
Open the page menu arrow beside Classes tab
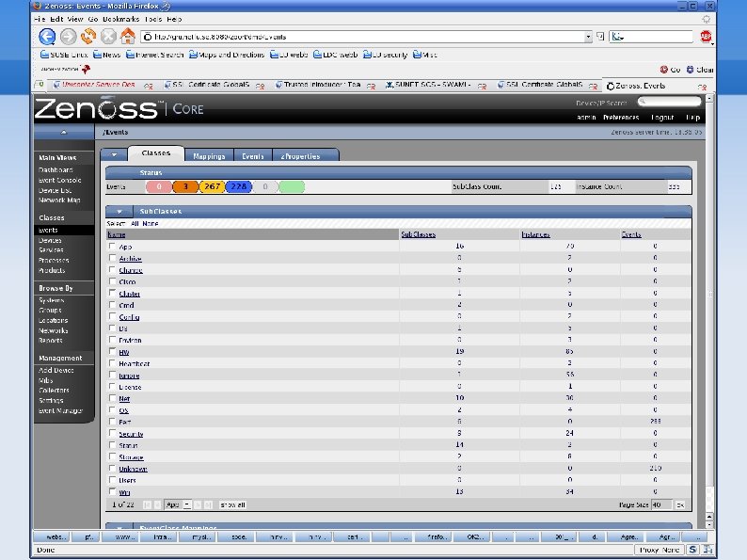114,155
